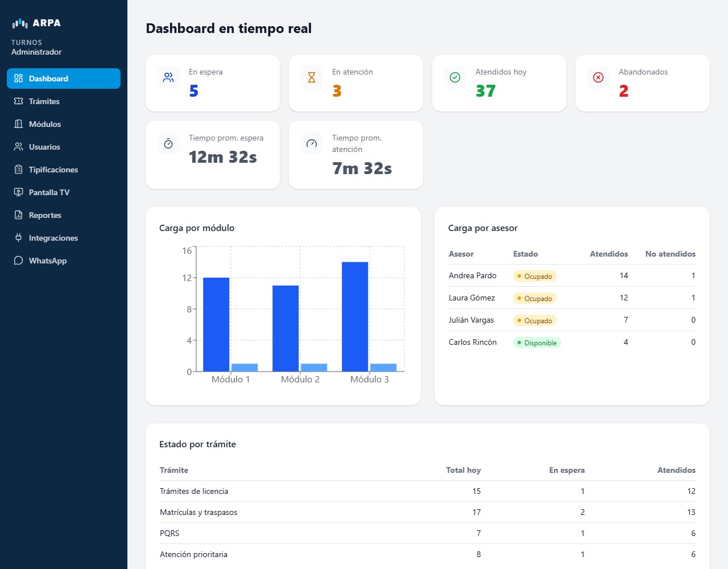Click the gauge icon for attention time
728x569 pixels.
pos(312,143)
